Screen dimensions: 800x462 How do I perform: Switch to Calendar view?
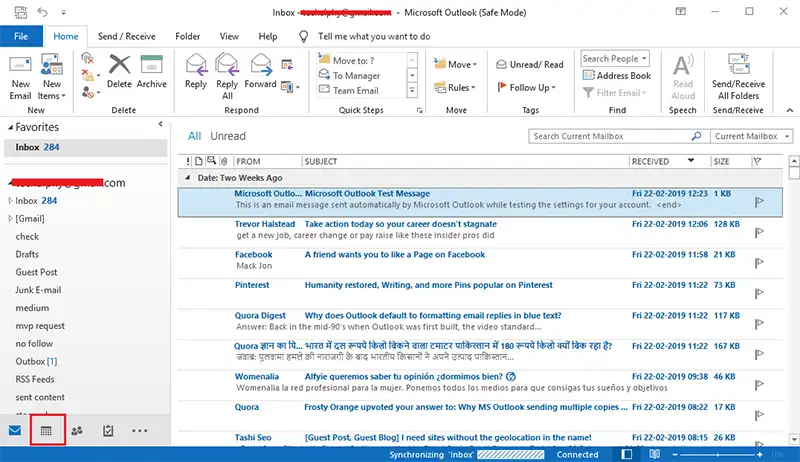pos(46,431)
